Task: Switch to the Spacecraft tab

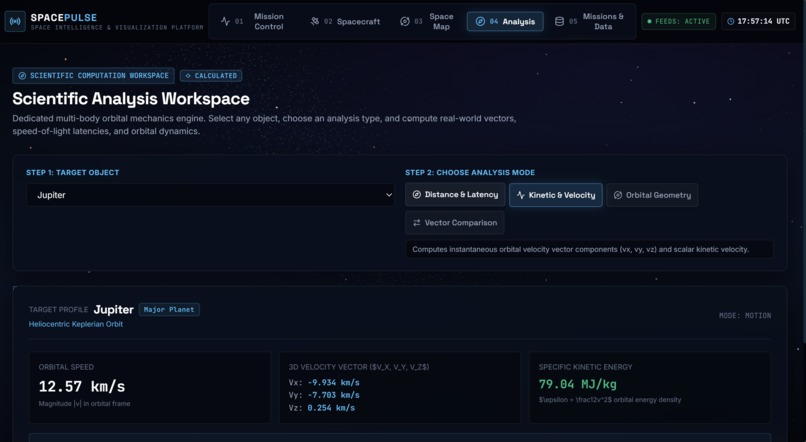Action: click(x=346, y=22)
